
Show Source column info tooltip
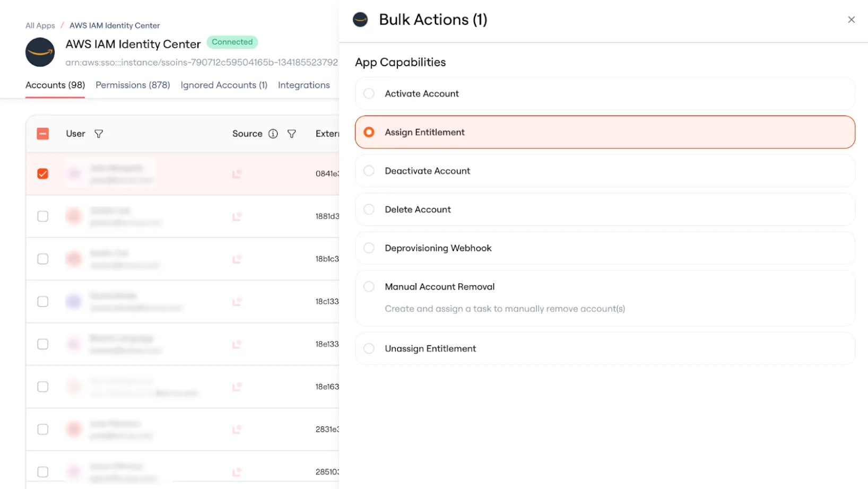(273, 134)
